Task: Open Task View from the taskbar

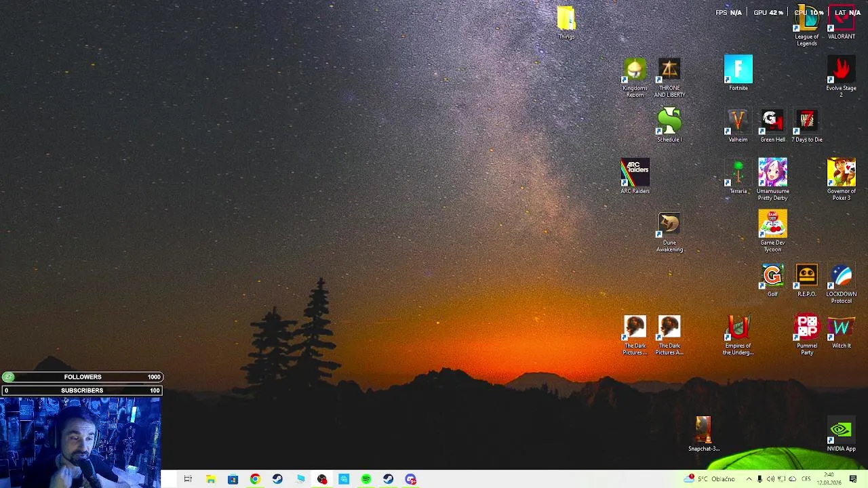Action: pos(188,479)
